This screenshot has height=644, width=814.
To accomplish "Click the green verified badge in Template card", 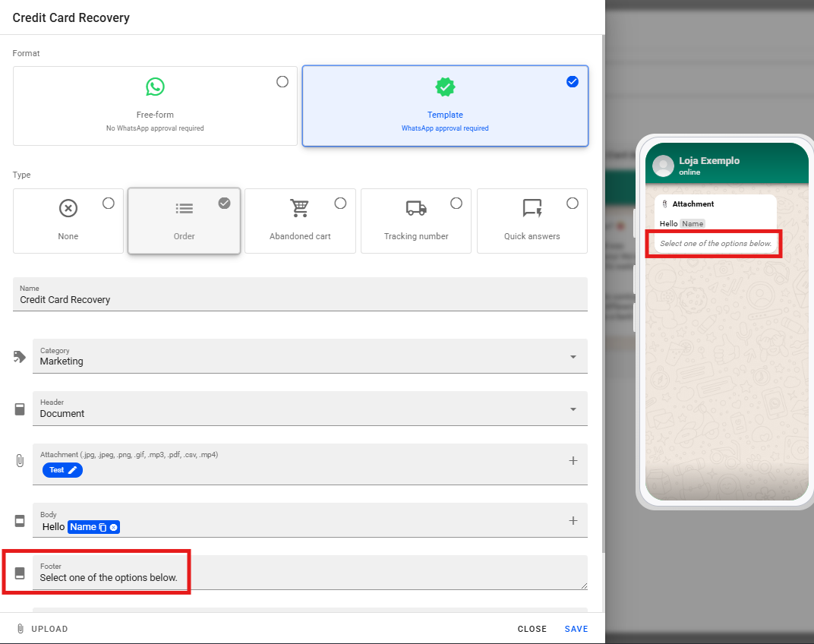I will [x=445, y=87].
